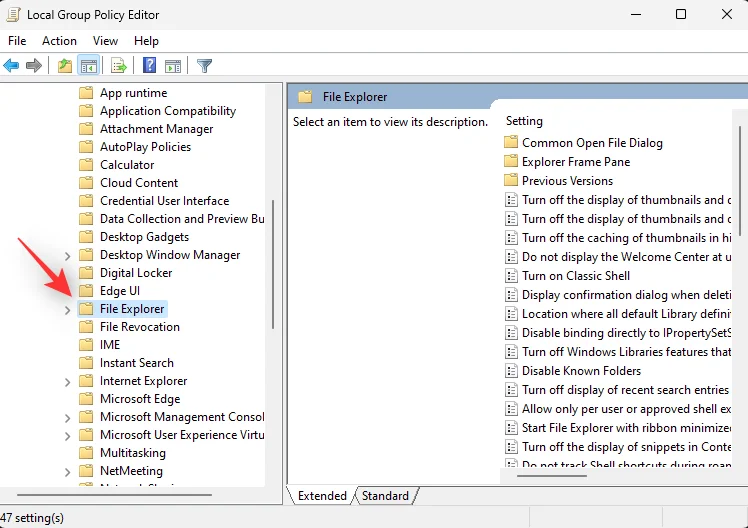Expand the NetMeeting tree node
Image resolution: width=748 pixels, height=528 pixels.
(67, 472)
